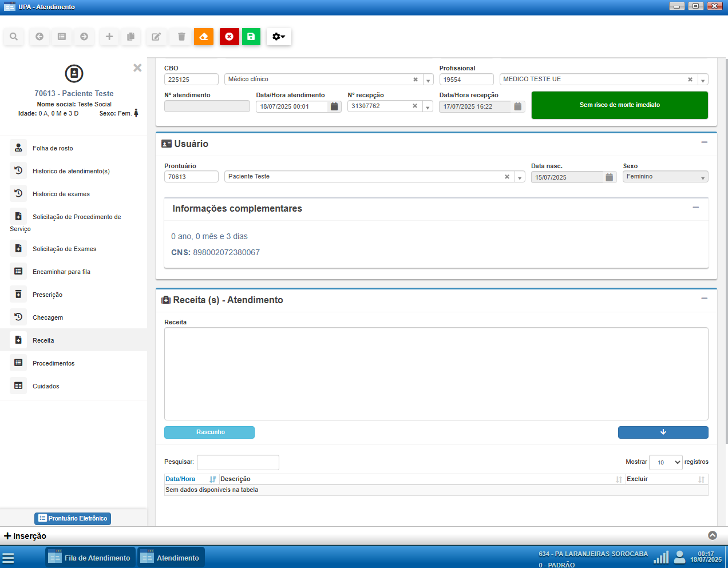Switch to Fila de Atendimento tab

(90, 558)
